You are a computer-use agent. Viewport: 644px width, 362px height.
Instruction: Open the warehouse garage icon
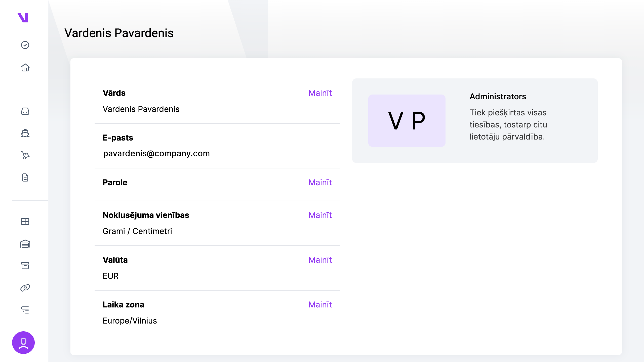[25, 244]
